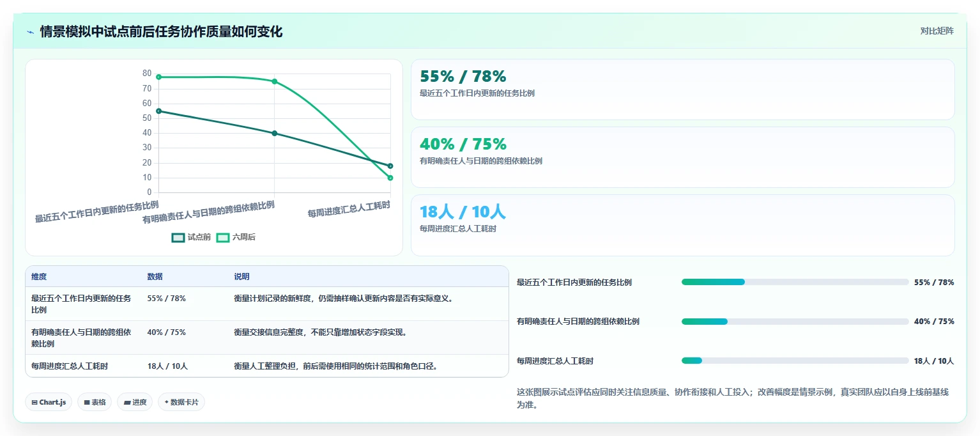Click table cell 40% / 75%
The height and width of the screenshot is (436, 980).
point(167,332)
